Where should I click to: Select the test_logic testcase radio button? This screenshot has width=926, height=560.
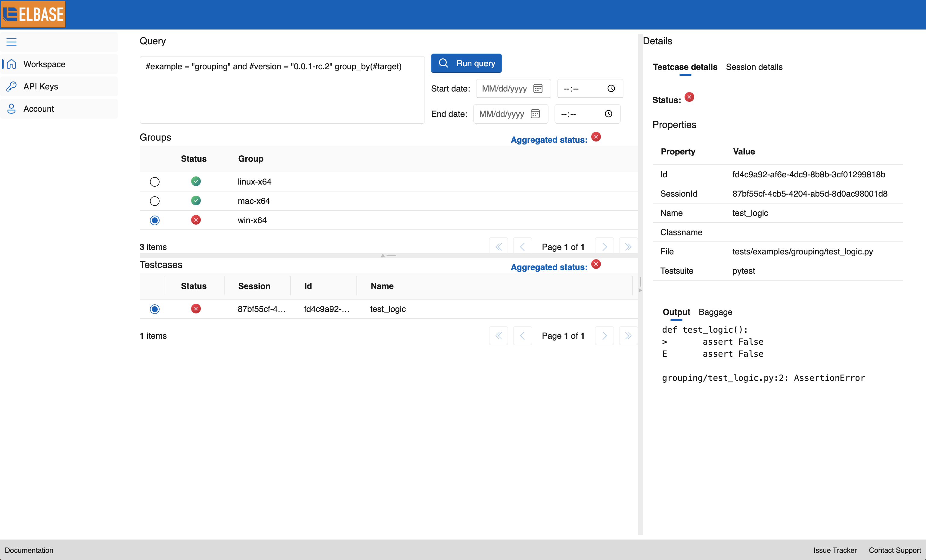[154, 309]
